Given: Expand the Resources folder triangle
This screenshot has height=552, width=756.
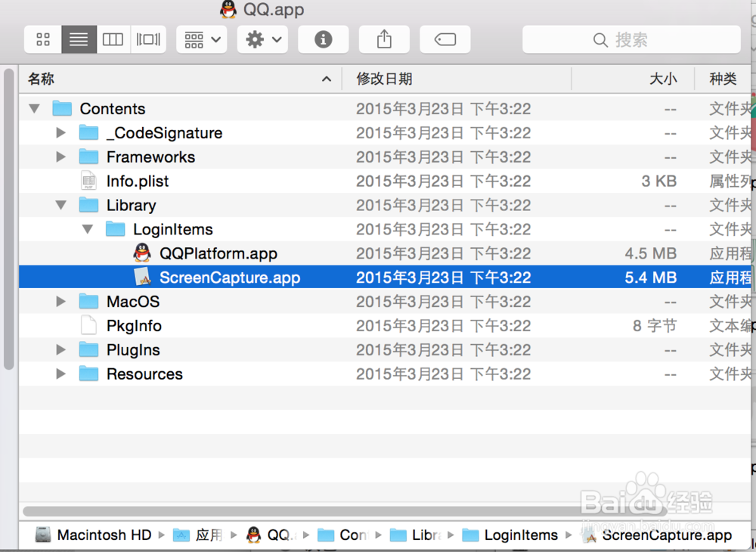Looking at the screenshot, I should coord(60,374).
